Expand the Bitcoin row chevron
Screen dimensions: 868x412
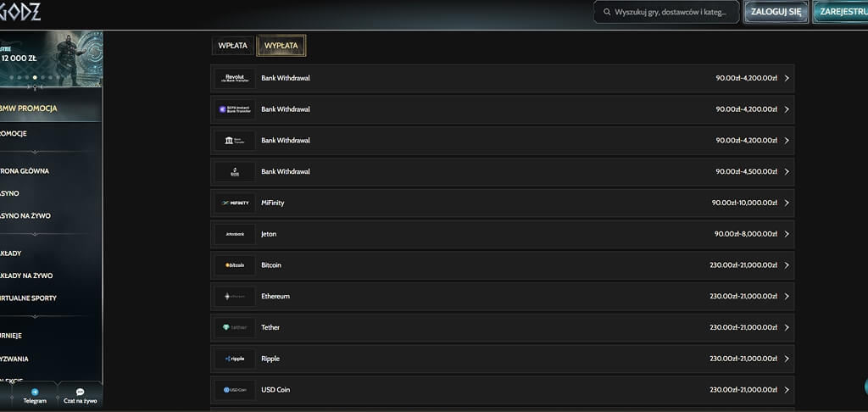pos(787,265)
